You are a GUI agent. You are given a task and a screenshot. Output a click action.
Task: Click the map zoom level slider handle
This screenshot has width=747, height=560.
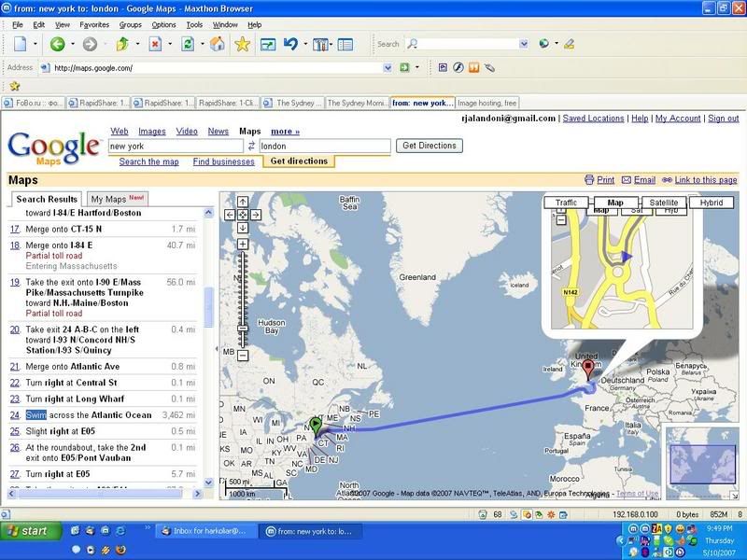[x=243, y=329]
